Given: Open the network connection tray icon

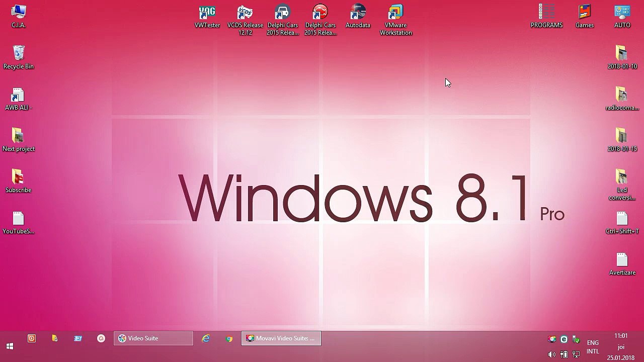Looking at the screenshot, I should 576,354.
